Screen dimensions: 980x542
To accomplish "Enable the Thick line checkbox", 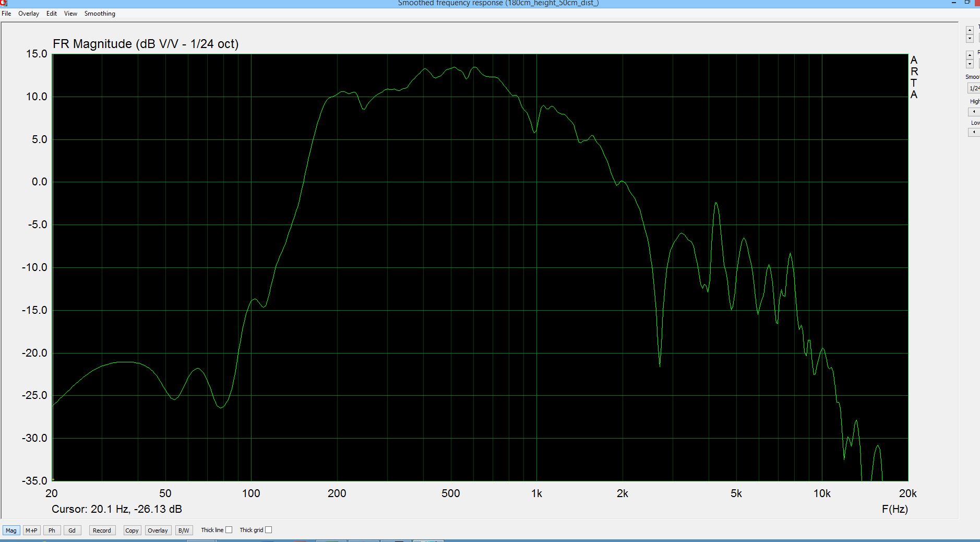I will click(229, 530).
